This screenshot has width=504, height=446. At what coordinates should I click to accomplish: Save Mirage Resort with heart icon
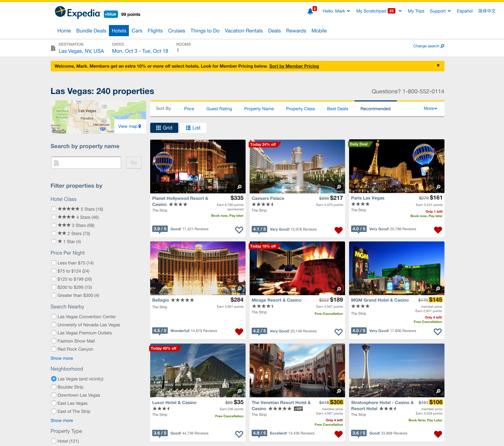pyautogui.click(x=339, y=332)
